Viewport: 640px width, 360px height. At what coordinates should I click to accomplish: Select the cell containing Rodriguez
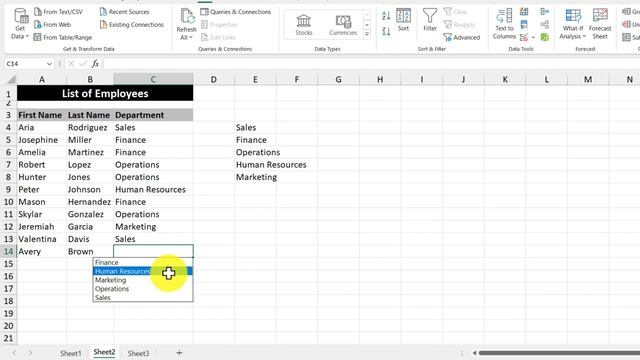point(90,127)
